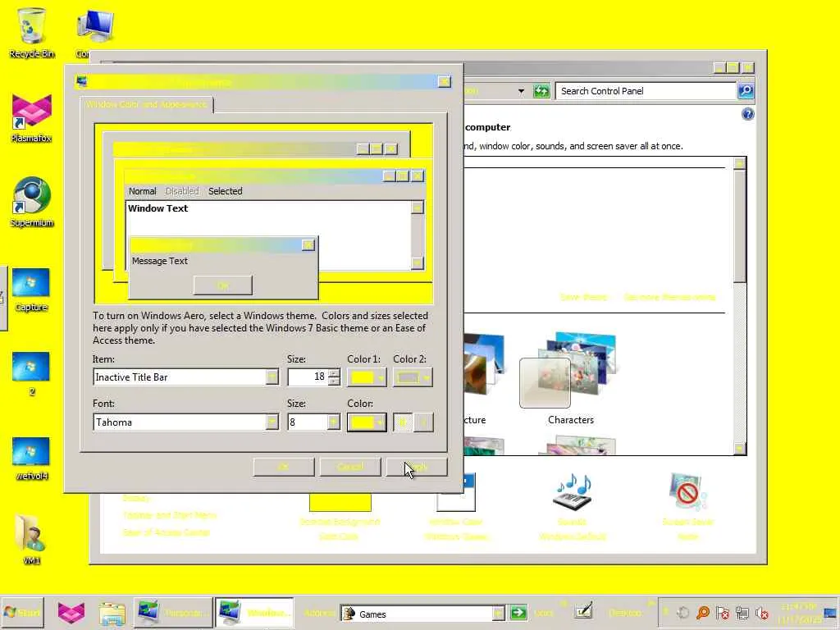Open the Sounds icon in Personalization window
This screenshot has height=630, width=840.
coord(573,491)
